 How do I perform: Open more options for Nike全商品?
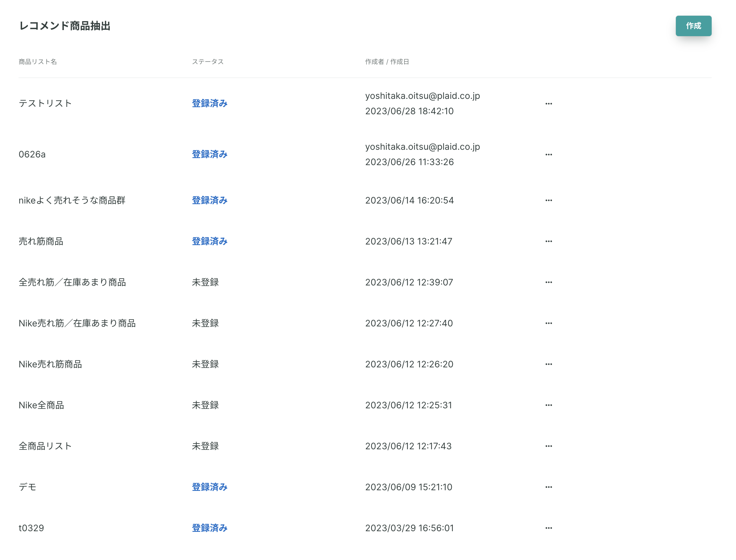548,405
